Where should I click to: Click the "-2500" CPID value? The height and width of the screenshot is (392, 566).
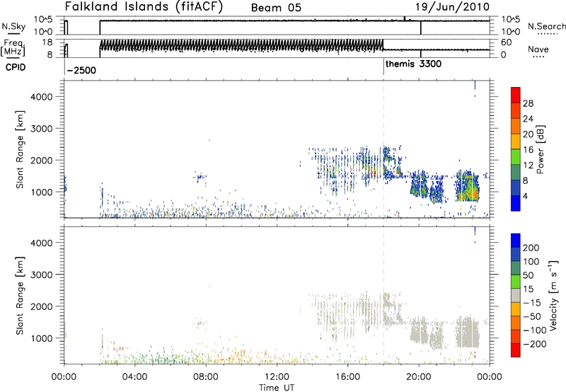pos(81,70)
